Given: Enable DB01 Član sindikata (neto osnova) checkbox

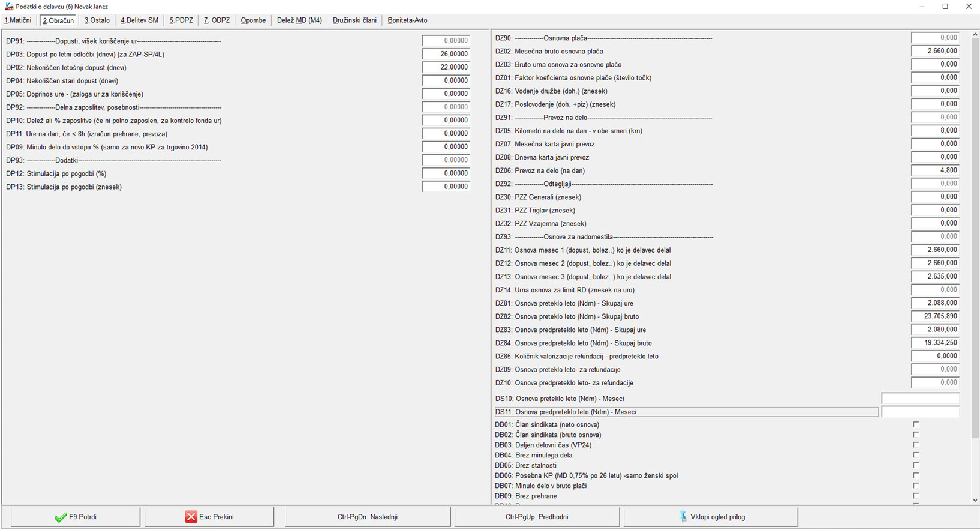Looking at the screenshot, I should tap(916, 424).
